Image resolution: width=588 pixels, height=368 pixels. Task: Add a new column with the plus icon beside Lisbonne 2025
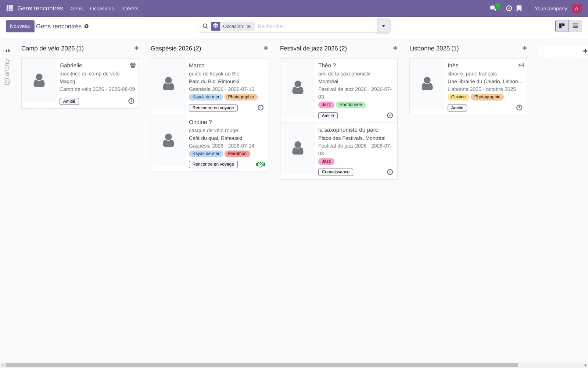(585, 51)
